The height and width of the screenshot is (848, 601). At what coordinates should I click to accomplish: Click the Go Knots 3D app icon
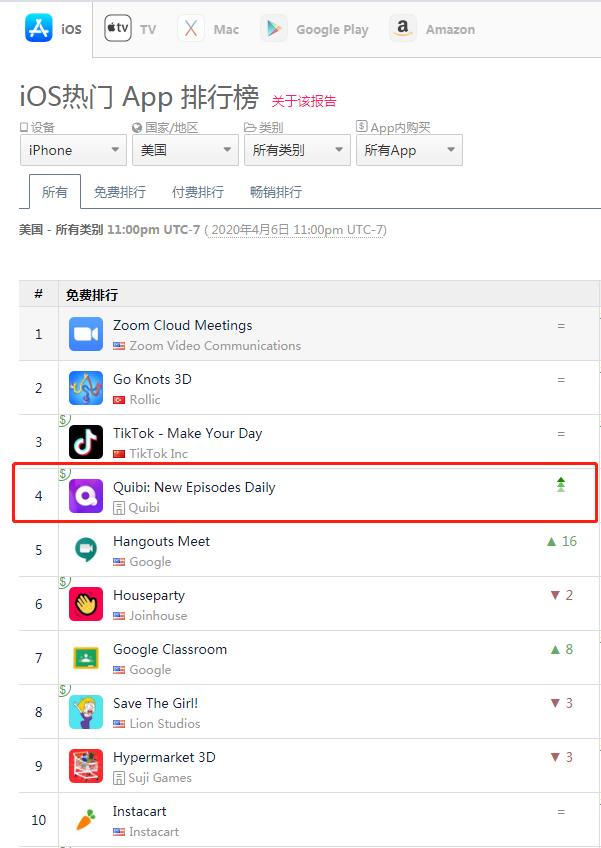pos(84,388)
